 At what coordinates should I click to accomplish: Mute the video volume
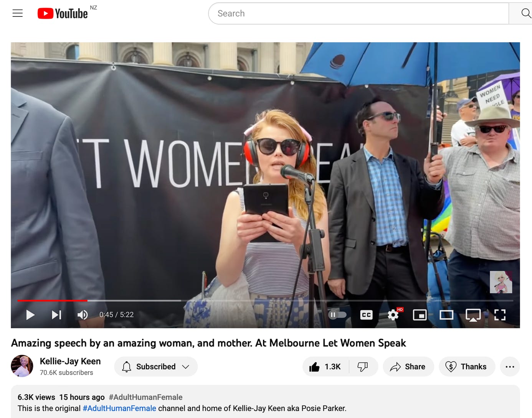(x=83, y=315)
